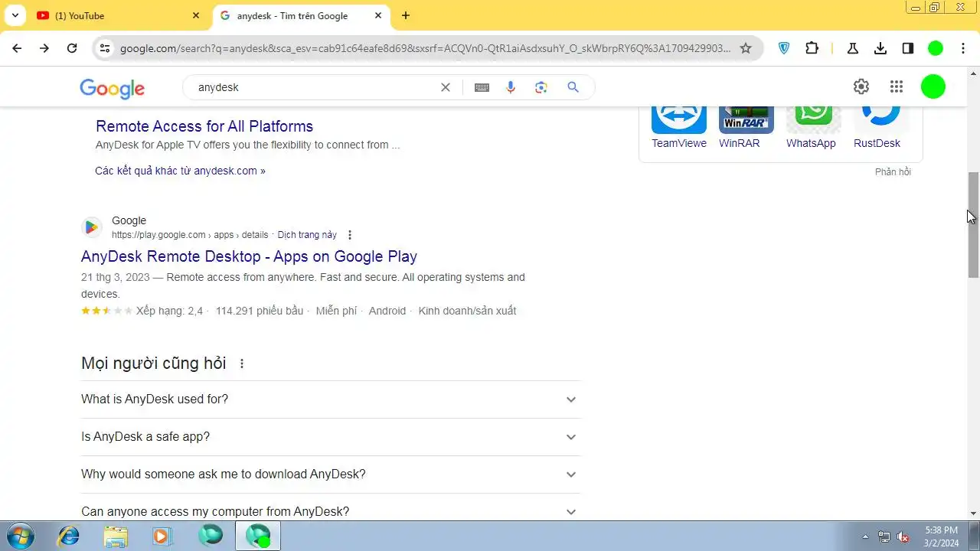Open Chrome three-dot menu
980x551 pixels.
tap(963, 48)
